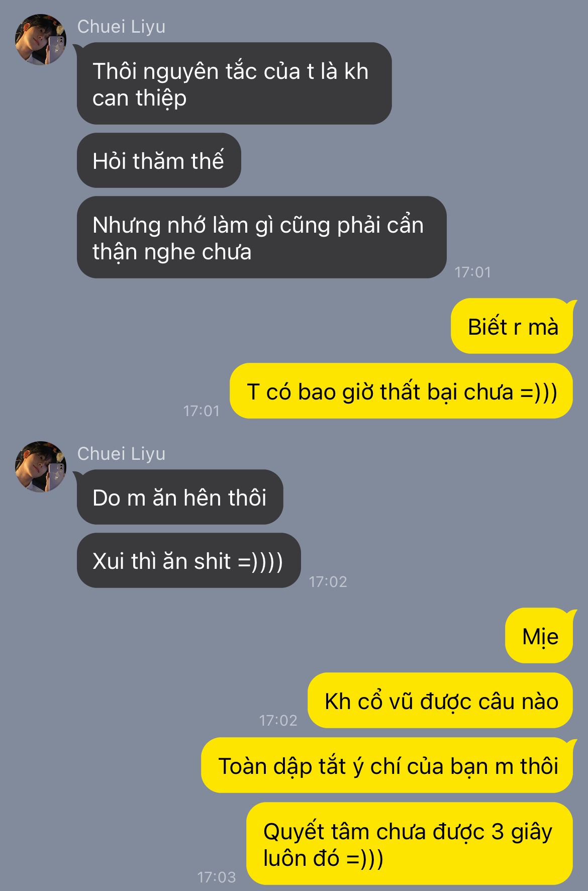Viewport: 588px width, 891px height.
Task: Tap the second Chuei Liyu sender name
Action: click(x=121, y=454)
